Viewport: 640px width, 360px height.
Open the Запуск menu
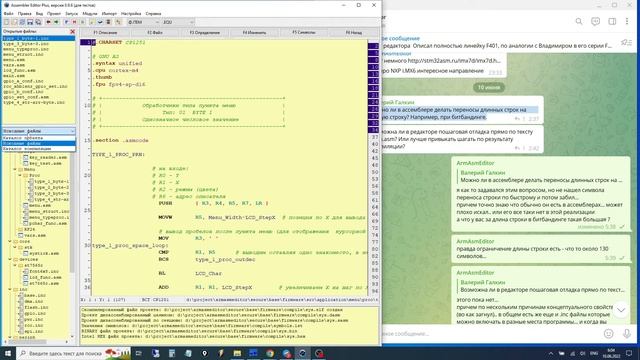click(71, 13)
